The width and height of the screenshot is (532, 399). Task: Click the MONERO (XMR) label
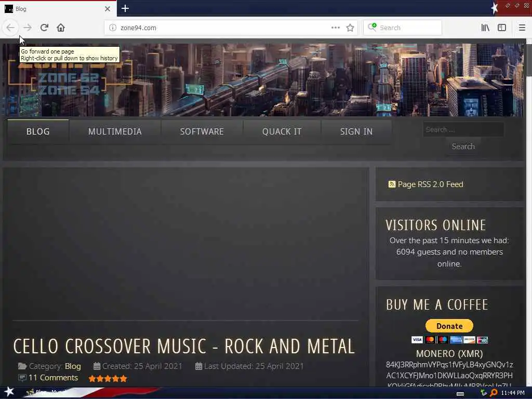(449, 354)
